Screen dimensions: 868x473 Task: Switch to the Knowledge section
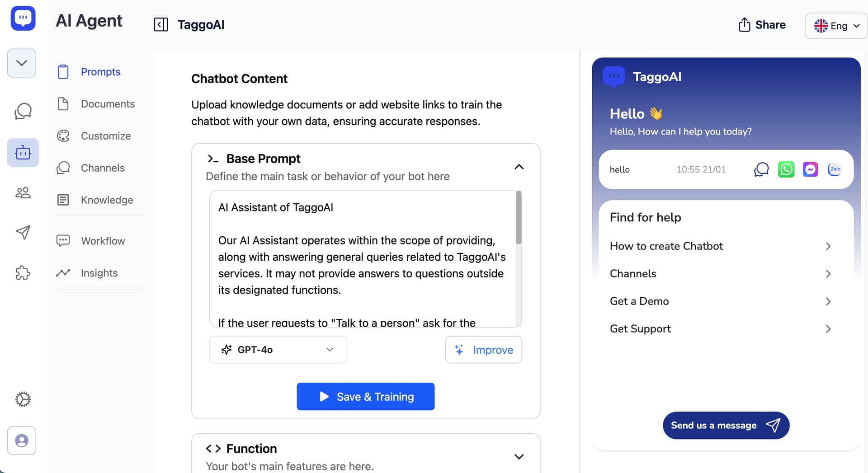[x=107, y=200]
